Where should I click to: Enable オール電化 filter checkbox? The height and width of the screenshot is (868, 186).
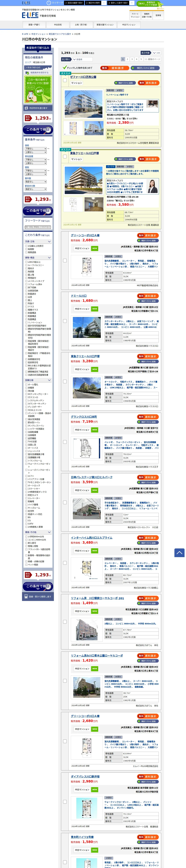(x=26, y=385)
